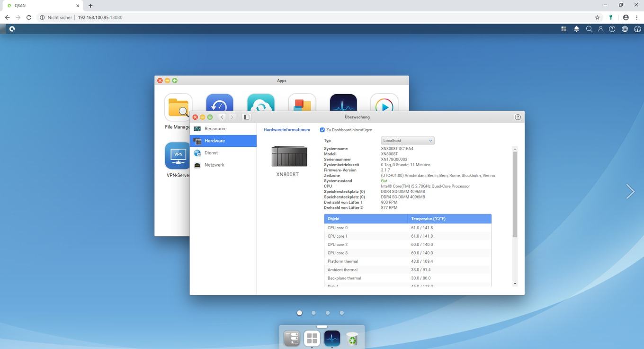Select the Backplane thermal row
This screenshot has height=349, width=644.
pyautogui.click(x=408, y=278)
